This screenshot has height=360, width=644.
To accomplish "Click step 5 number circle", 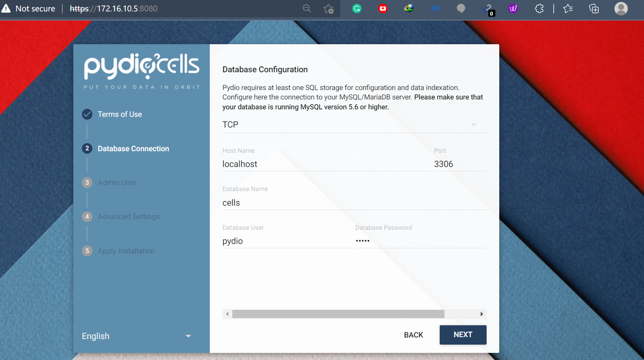I will pos(87,251).
